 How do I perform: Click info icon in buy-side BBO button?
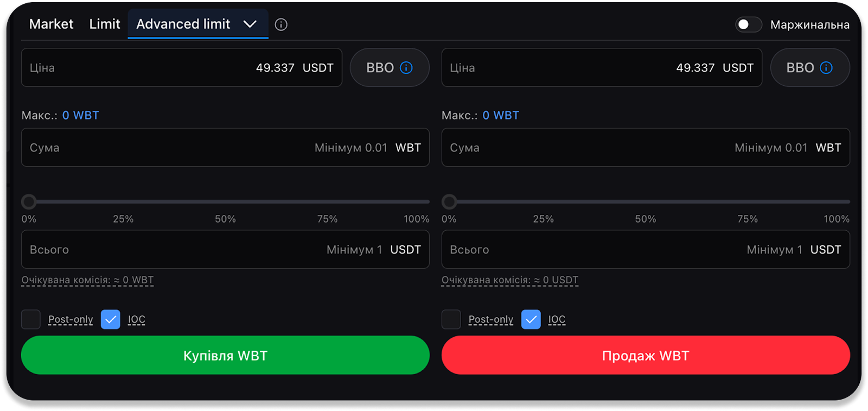point(406,67)
